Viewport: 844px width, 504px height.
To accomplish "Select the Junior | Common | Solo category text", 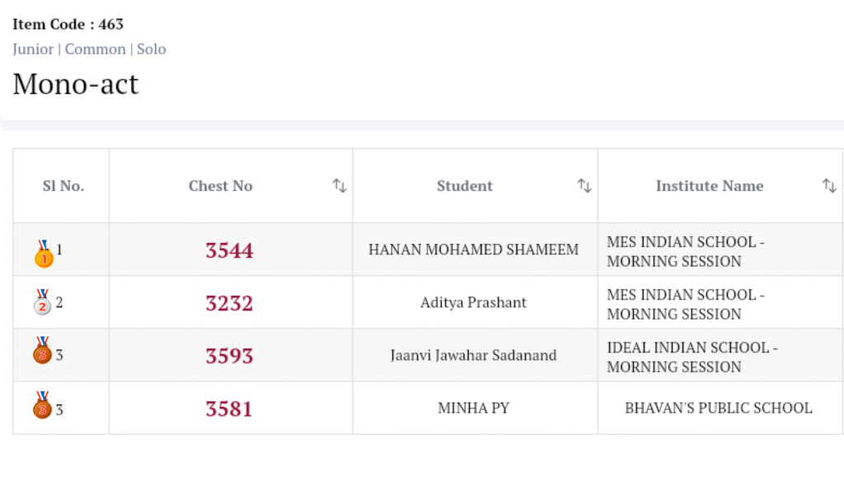I will [x=89, y=49].
